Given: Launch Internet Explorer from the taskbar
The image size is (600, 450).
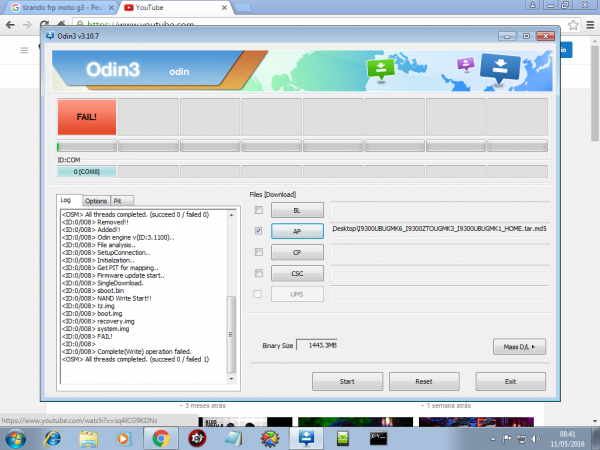Looking at the screenshot, I should click(x=52, y=439).
